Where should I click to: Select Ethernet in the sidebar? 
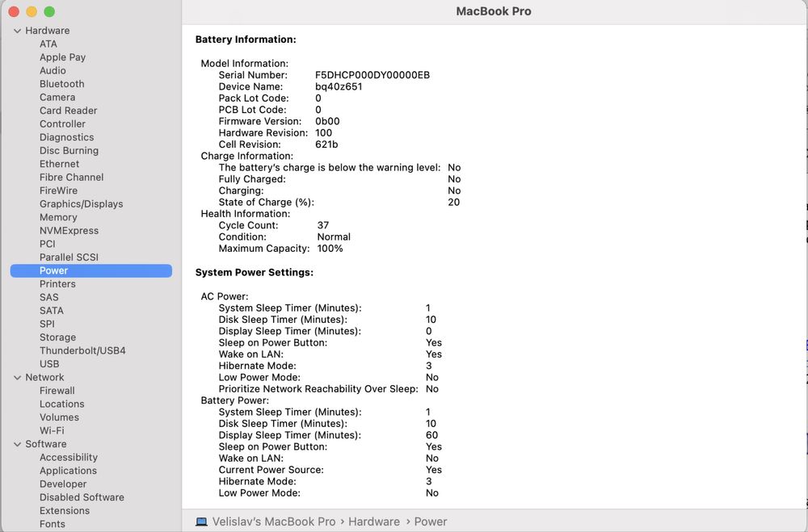pyautogui.click(x=59, y=164)
